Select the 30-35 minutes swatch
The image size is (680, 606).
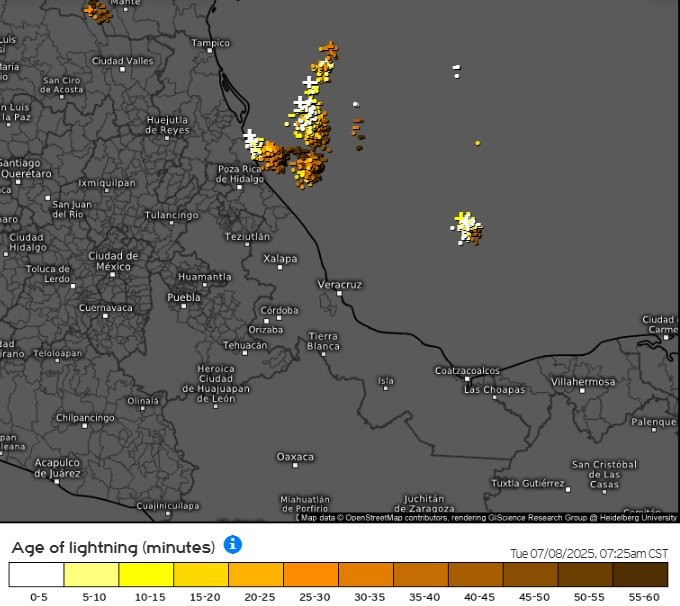[x=366, y=575]
